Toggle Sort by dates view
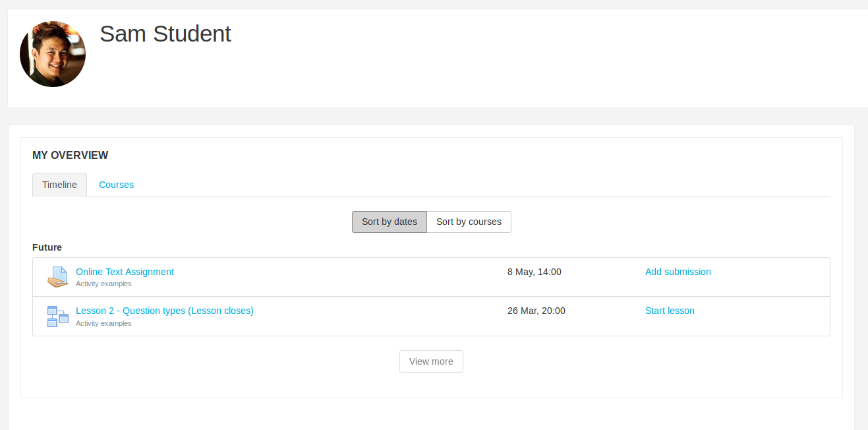Viewport: 868px width, 430px height. [389, 222]
